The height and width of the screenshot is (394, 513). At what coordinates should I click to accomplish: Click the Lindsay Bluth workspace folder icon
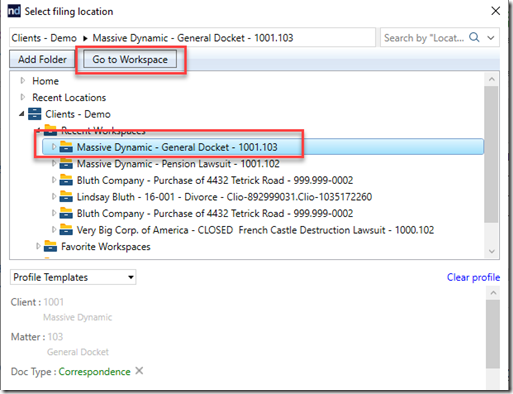[66, 196]
